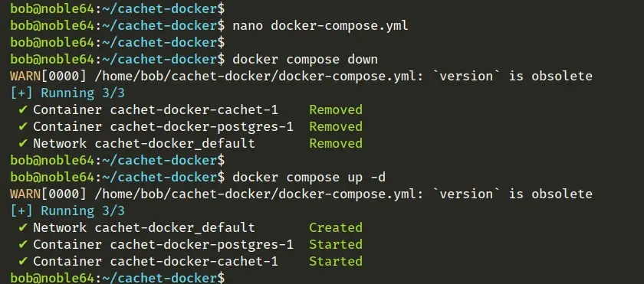Click 'Started' status for cachet-docker-cachet-1
Image resolution: width=644 pixels, height=284 pixels.
336,261
